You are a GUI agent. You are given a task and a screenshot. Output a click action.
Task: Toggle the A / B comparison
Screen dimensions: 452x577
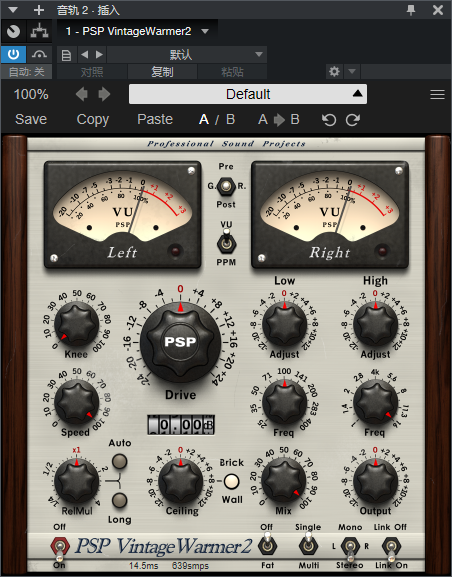[x=217, y=119]
